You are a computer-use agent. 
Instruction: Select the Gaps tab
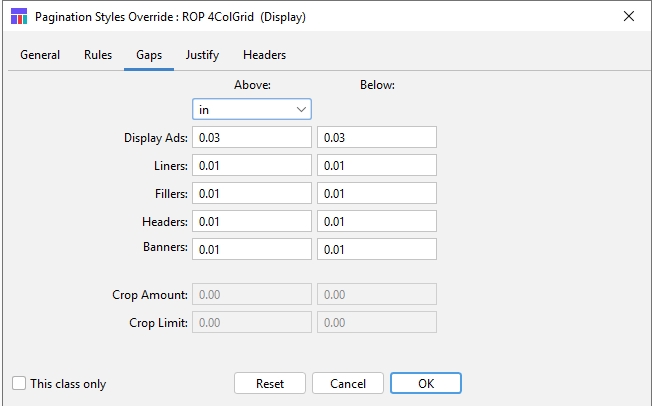[149, 55]
